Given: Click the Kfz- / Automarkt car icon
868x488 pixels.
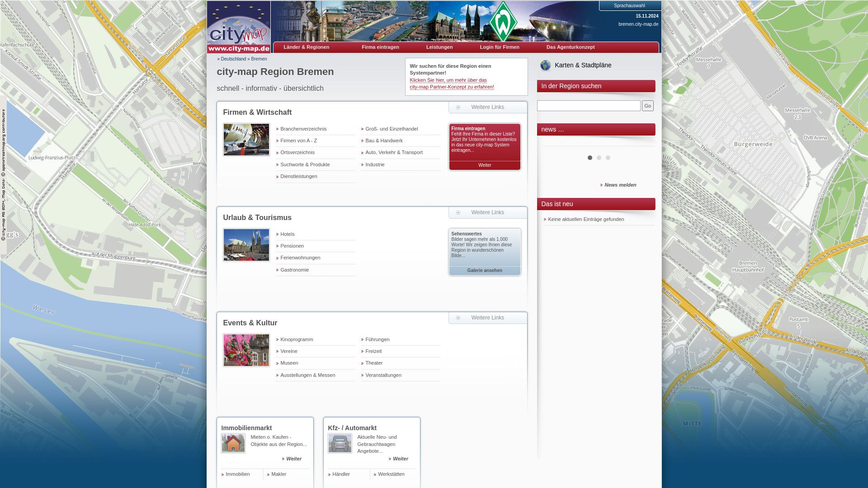Looking at the screenshot, I should (340, 443).
